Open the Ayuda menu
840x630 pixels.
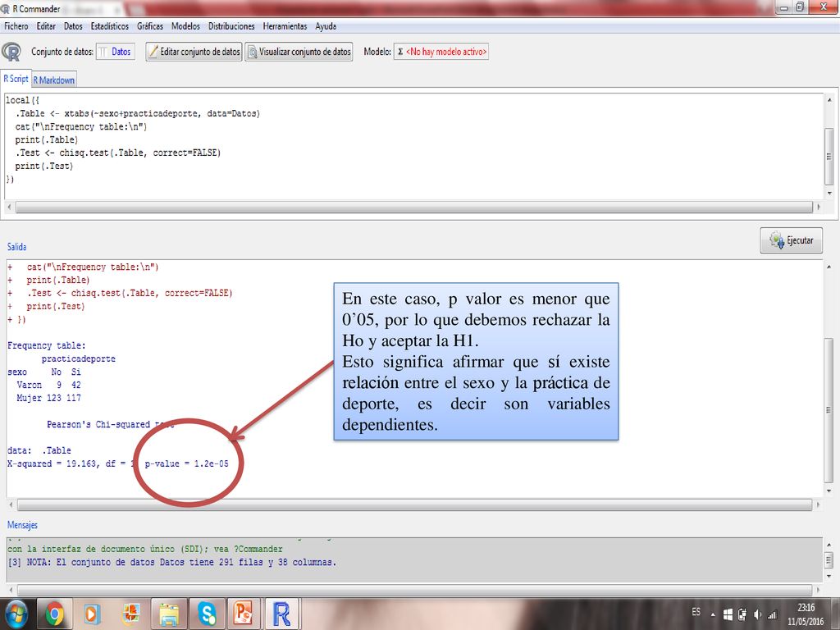pyautogui.click(x=326, y=25)
